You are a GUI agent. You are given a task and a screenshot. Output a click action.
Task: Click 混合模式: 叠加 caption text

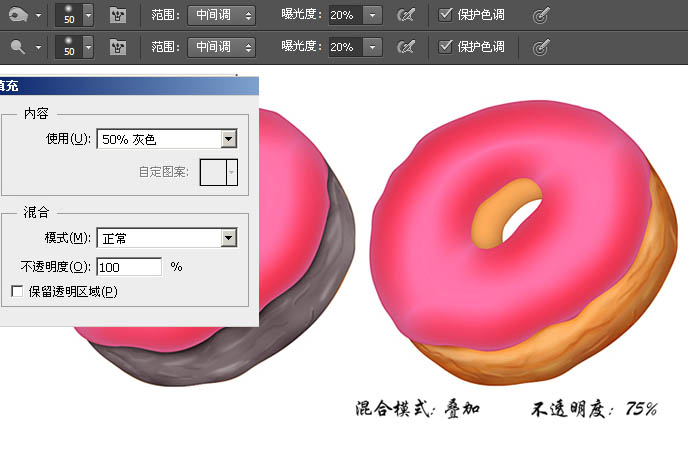pyautogui.click(x=417, y=409)
